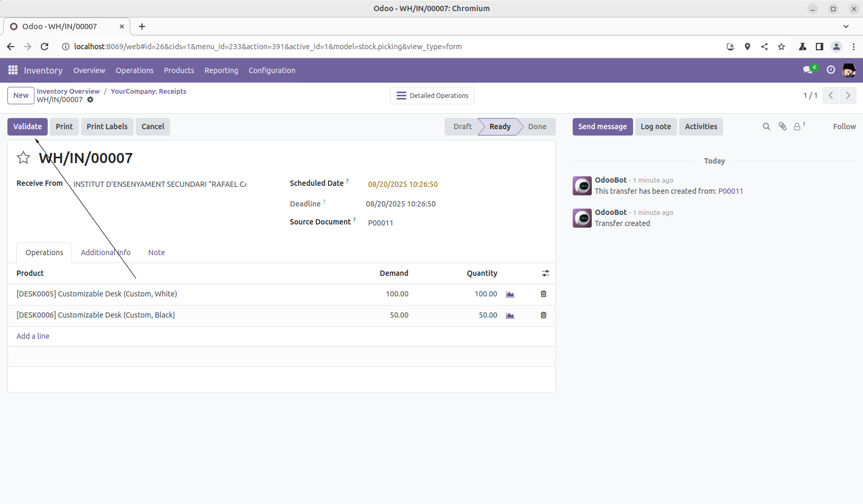
Task: Open forecast chart for White desk
Action: pyautogui.click(x=510, y=294)
